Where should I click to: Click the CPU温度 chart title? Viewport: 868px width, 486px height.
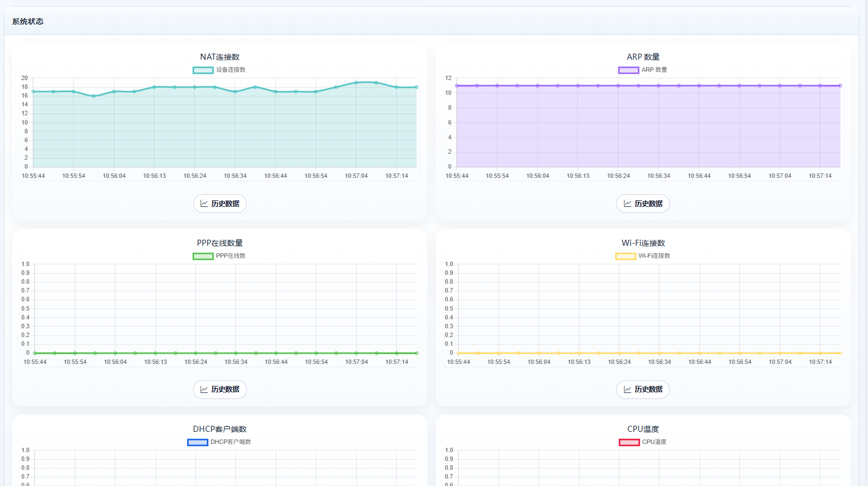pyautogui.click(x=643, y=429)
